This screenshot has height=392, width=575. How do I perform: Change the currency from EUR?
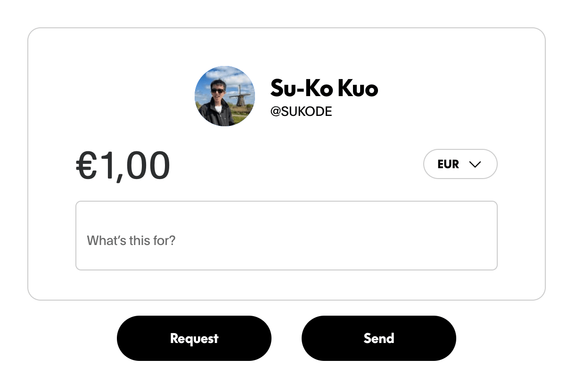[460, 164]
